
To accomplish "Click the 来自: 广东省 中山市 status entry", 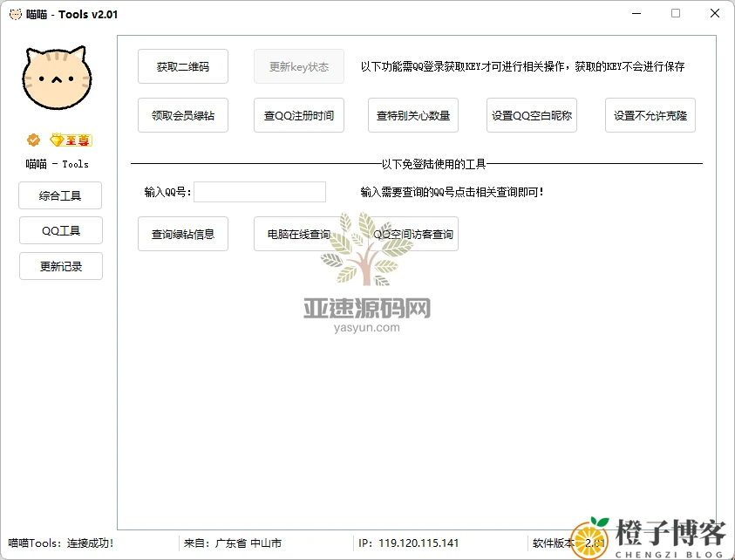I will [233, 543].
